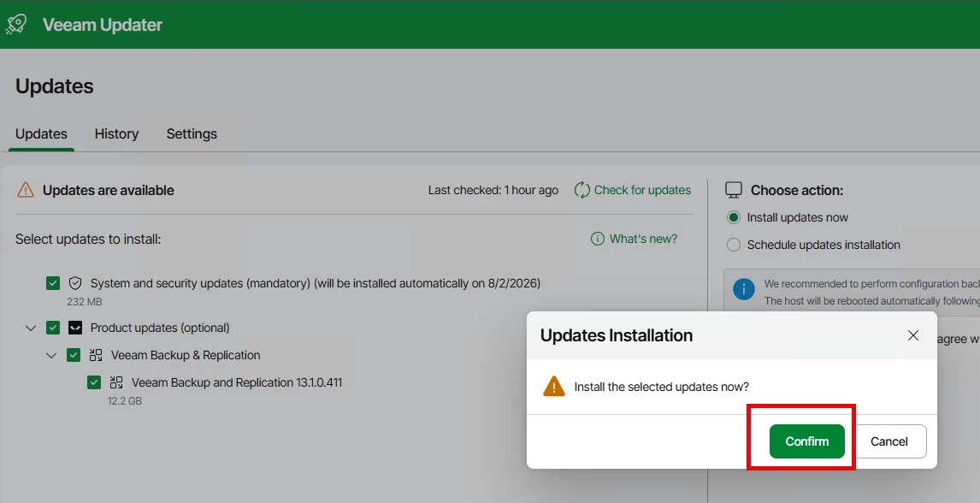Collapse the Veeam Backup & Replication tree node

point(51,356)
